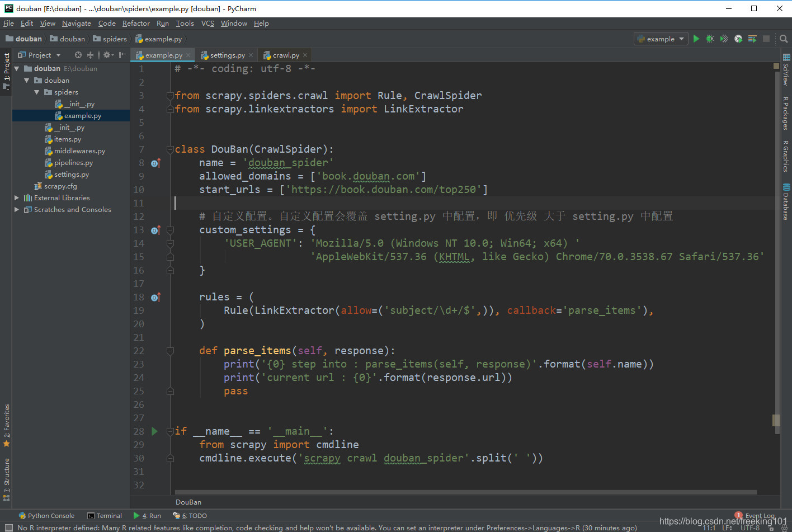Screen dimensions: 792x532
Task: Collapse the spiders folder
Action: coord(37,92)
